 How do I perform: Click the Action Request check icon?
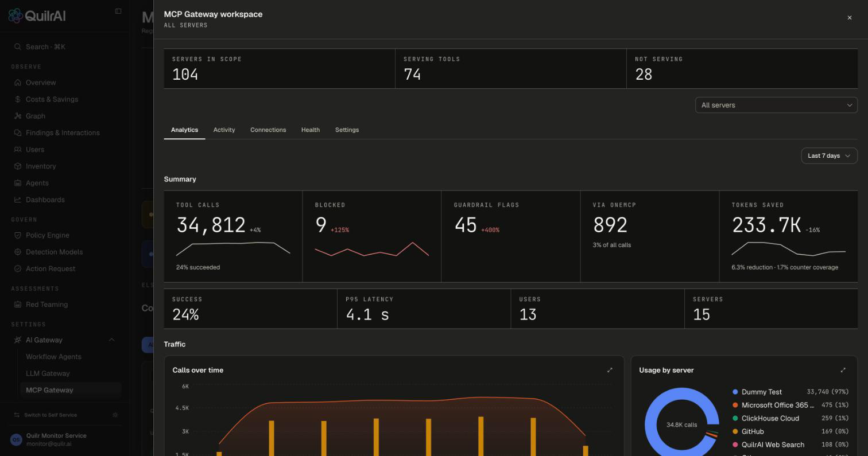18,268
